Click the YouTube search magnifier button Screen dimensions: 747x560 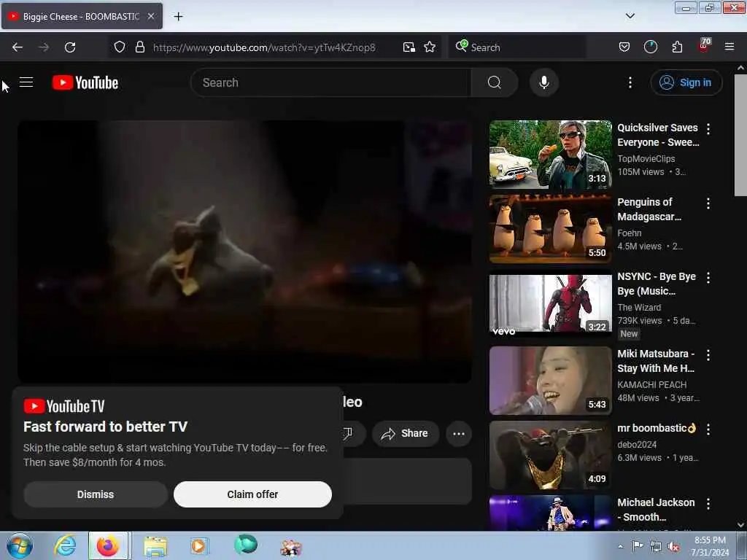494,82
